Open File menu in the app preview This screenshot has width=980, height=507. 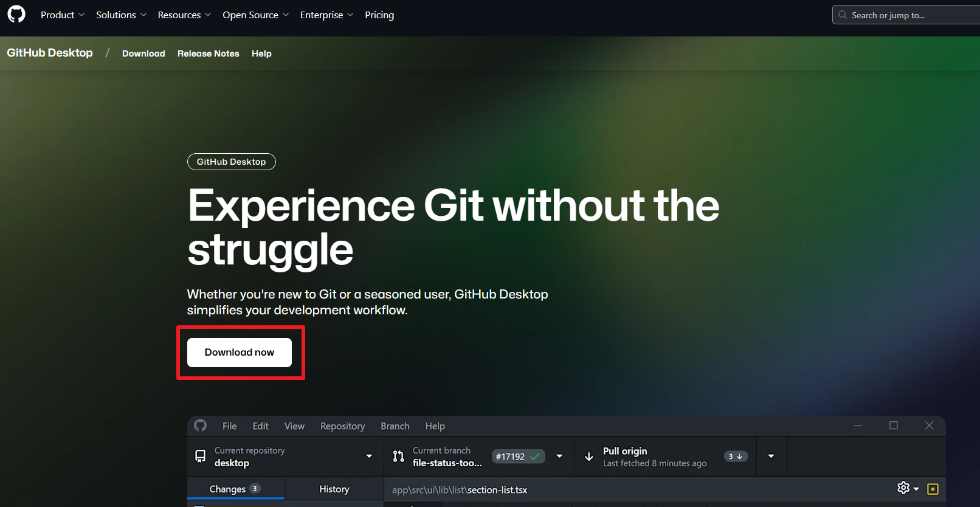click(x=229, y=426)
